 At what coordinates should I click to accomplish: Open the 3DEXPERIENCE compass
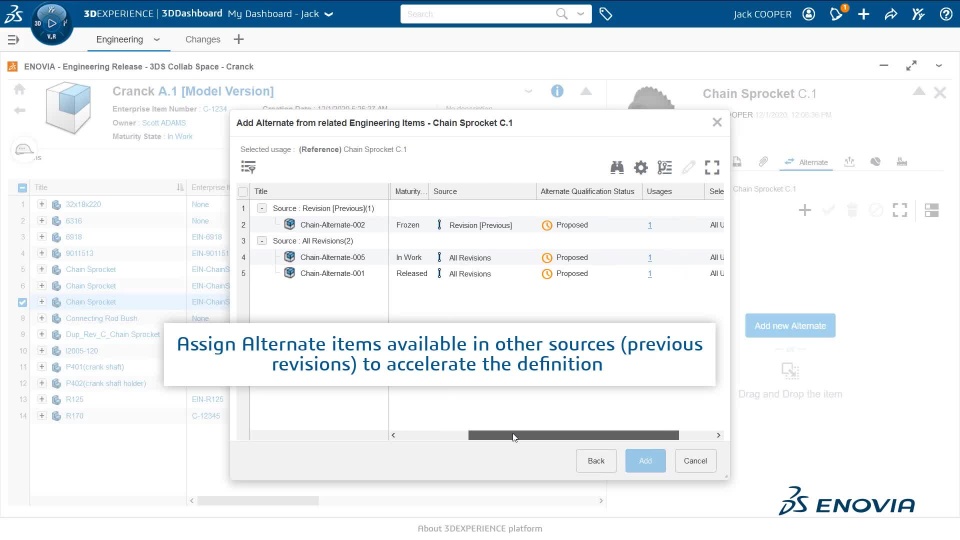coord(52,23)
